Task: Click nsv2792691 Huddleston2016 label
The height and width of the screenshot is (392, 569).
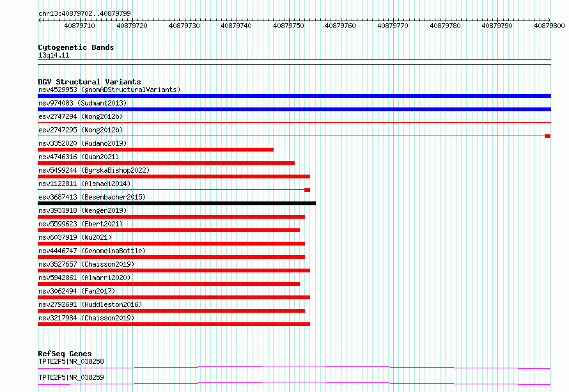Action: point(90,304)
